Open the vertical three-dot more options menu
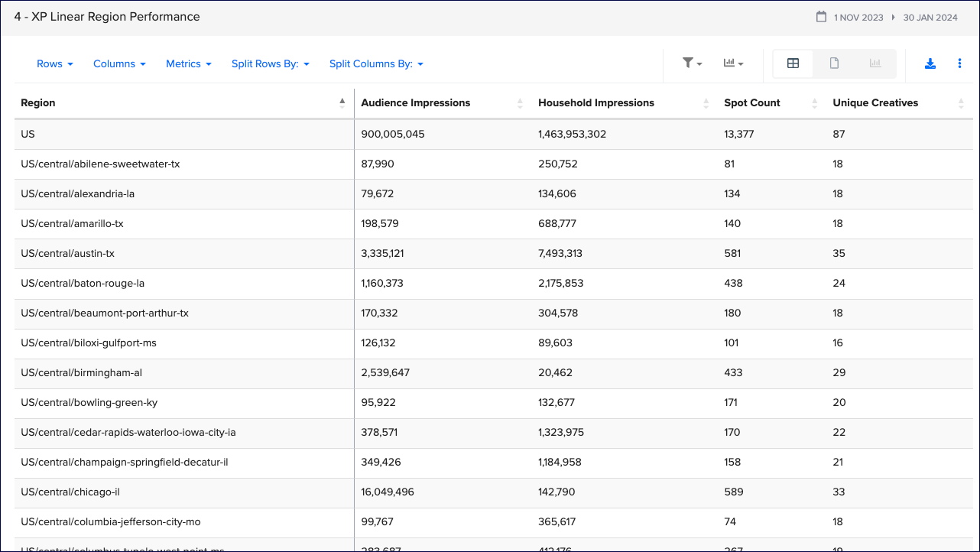The width and height of the screenshot is (980, 552). coord(959,63)
